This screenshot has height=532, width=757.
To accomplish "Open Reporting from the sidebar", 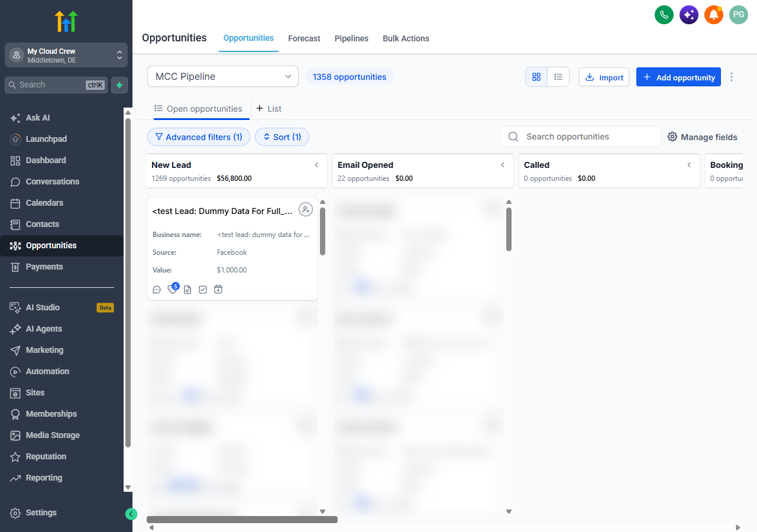I will [x=62, y=478].
